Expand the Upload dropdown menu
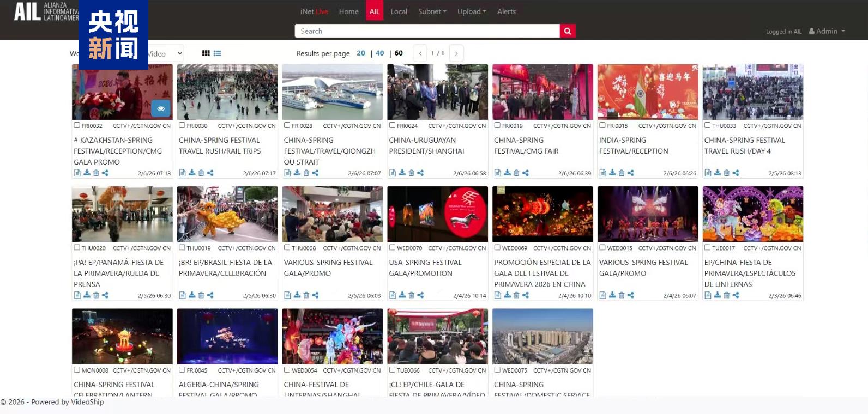Image resolution: width=868 pixels, height=414 pixels. 472,11
